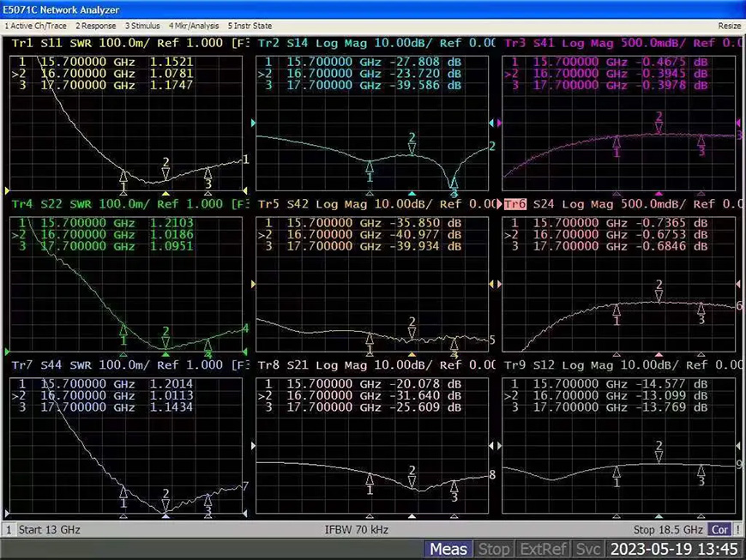Click S24 marker 2 readout -0.6753 dB
The height and width of the screenshot is (560, 746).
pyautogui.click(x=671, y=235)
